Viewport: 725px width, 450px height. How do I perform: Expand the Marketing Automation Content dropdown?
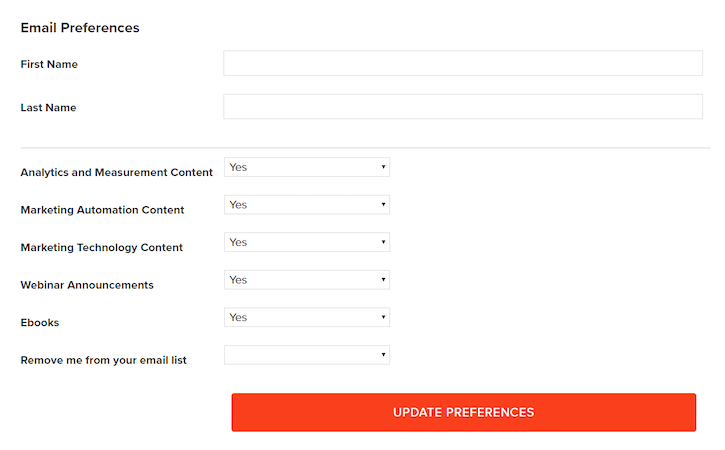306,205
